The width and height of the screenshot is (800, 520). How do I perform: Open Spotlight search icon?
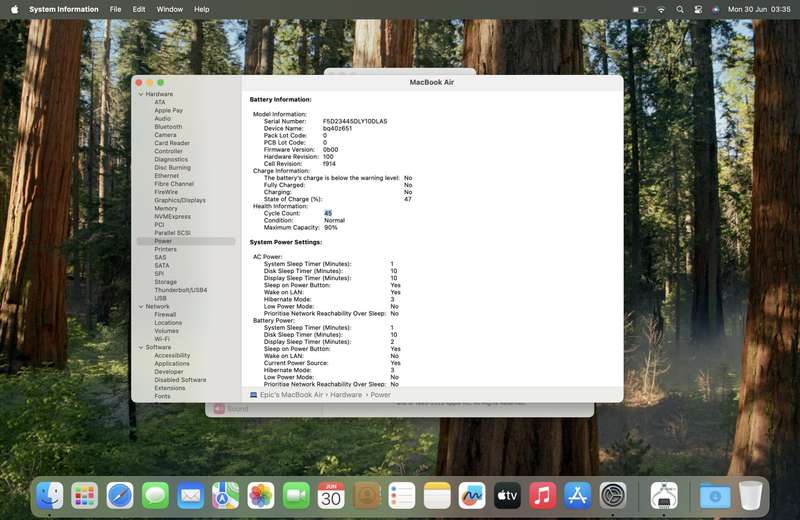point(680,9)
